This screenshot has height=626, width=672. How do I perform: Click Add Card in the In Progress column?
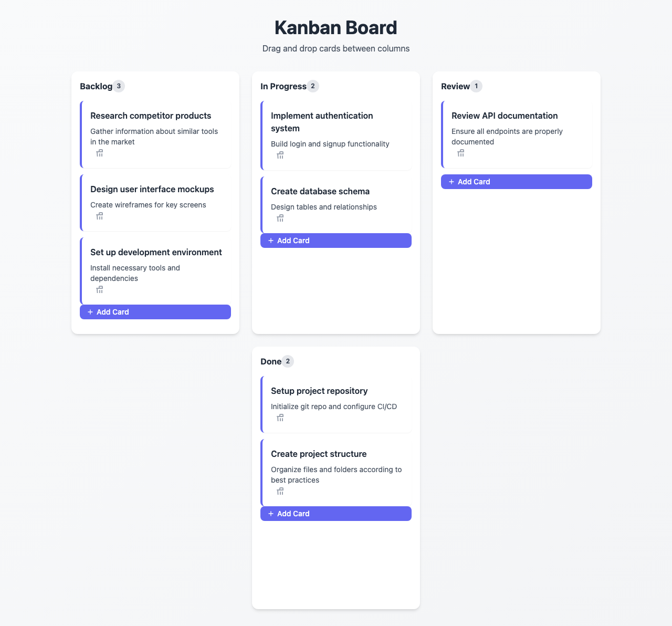[336, 241]
